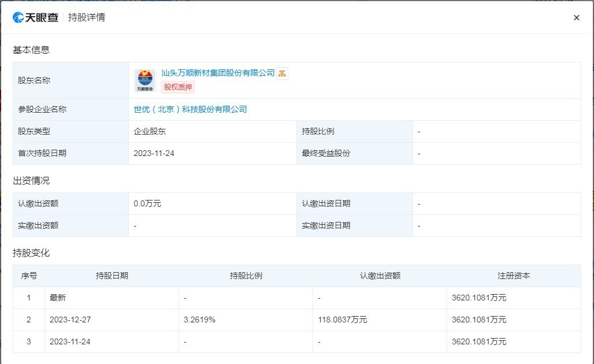Select the 基本信息 section heading
Image resolution: width=594 pixels, height=364 pixels.
pos(31,50)
